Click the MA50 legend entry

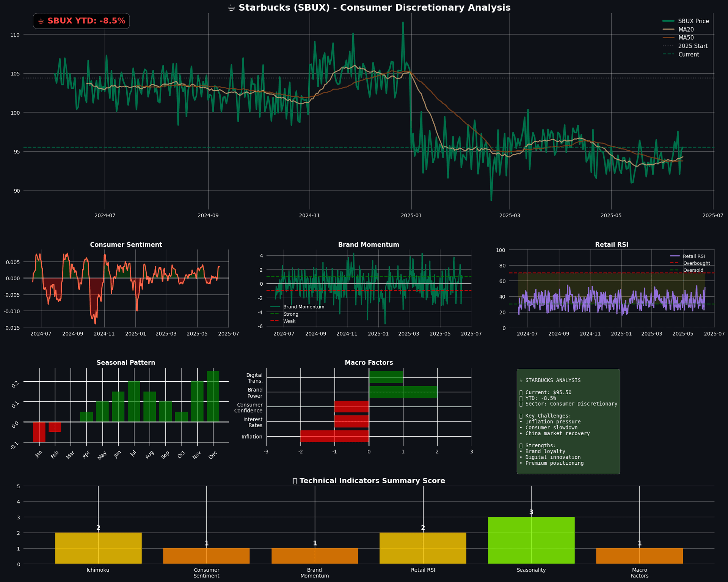pyautogui.click(x=678, y=38)
